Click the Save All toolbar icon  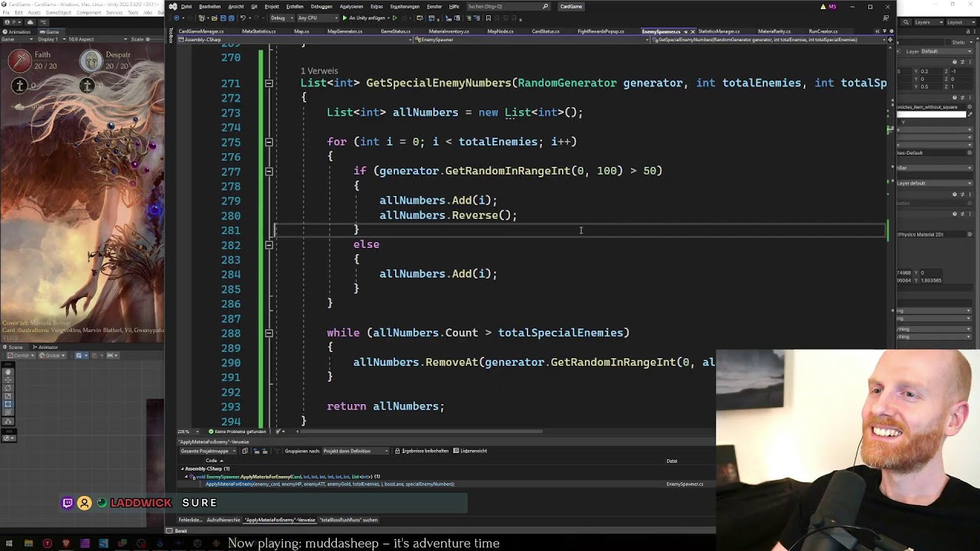click(x=232, y=18)
